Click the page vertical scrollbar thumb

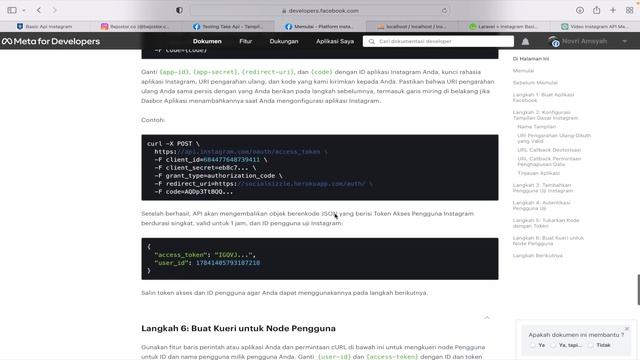638,290
